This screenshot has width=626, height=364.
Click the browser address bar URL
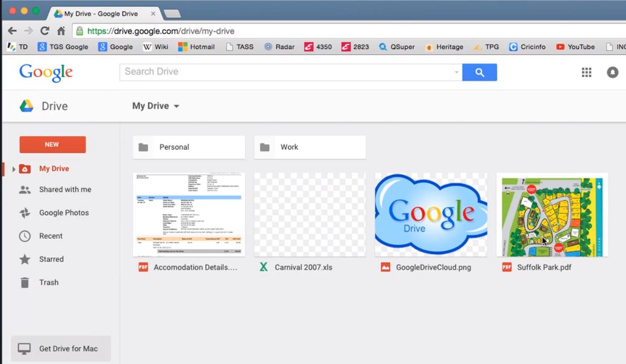161,31
